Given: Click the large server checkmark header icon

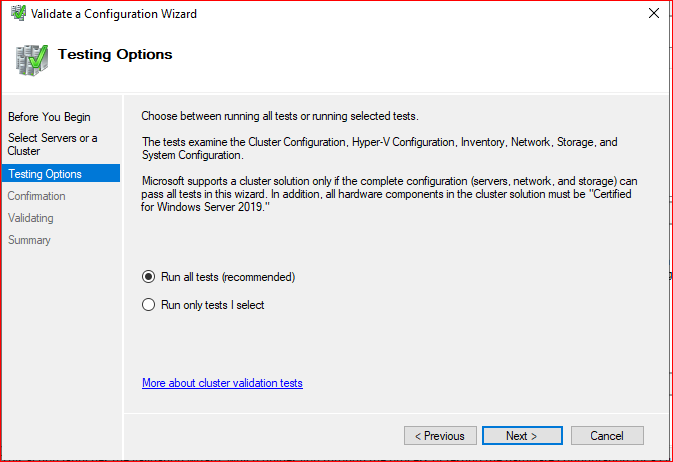Looking at the screenshot, I should 31,60.
